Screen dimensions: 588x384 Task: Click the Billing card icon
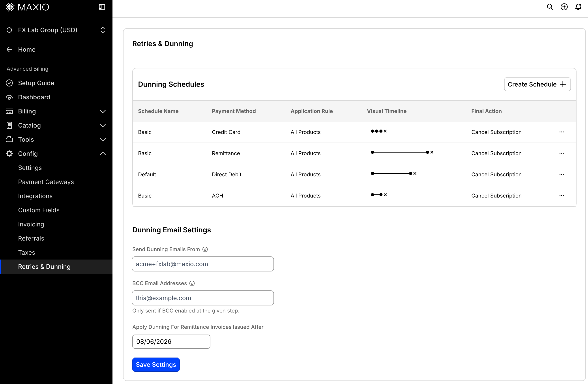[x=9, y=111]
